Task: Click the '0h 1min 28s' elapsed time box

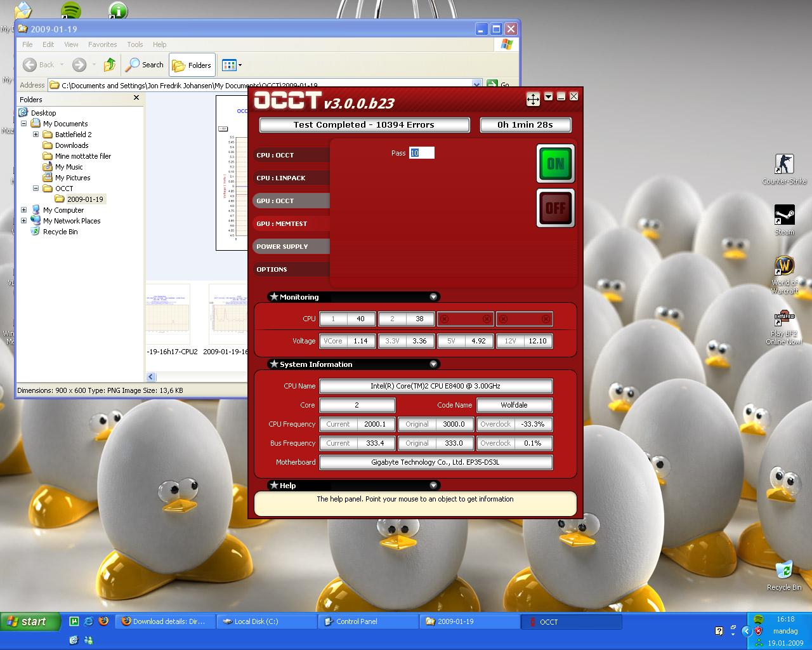Action: pos(525,125)
